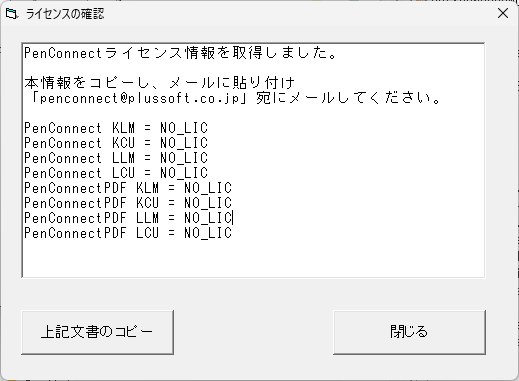Place cursor on PenConnectPDF LCU = NO_LIC line

click(x=128, y=233)
